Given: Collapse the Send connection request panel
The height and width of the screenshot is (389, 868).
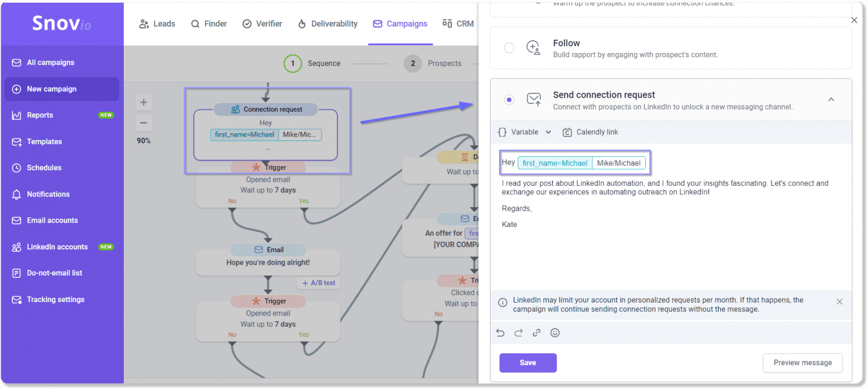Looking at the screenshot, I should [x=831, y=98].
